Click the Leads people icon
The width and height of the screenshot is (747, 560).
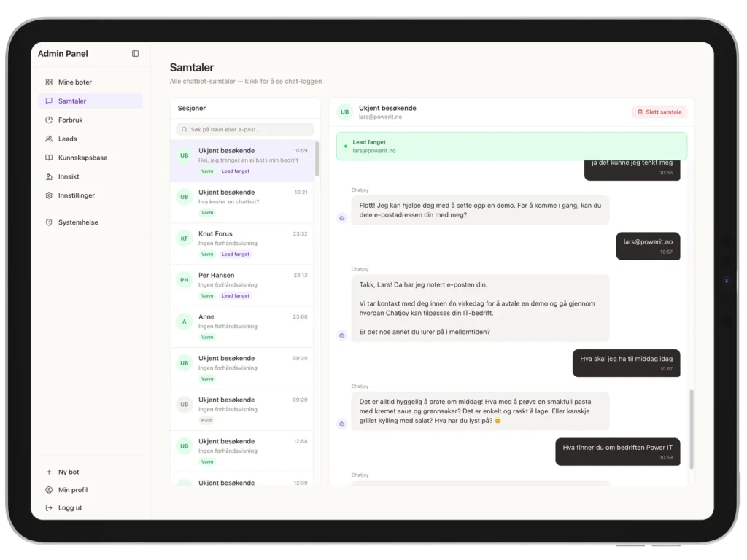[49, 139]
